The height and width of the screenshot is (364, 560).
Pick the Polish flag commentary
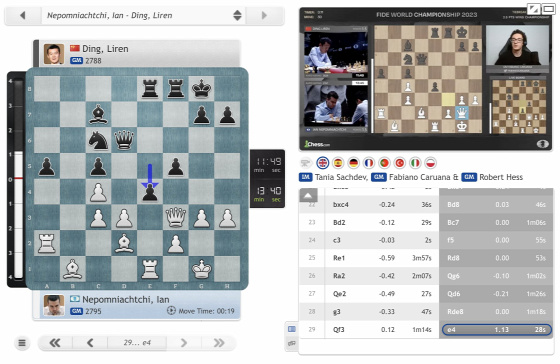coord(430,163)
